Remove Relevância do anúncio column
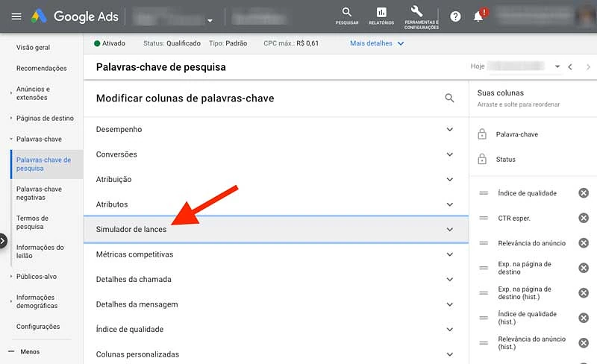 pos(584,243)
